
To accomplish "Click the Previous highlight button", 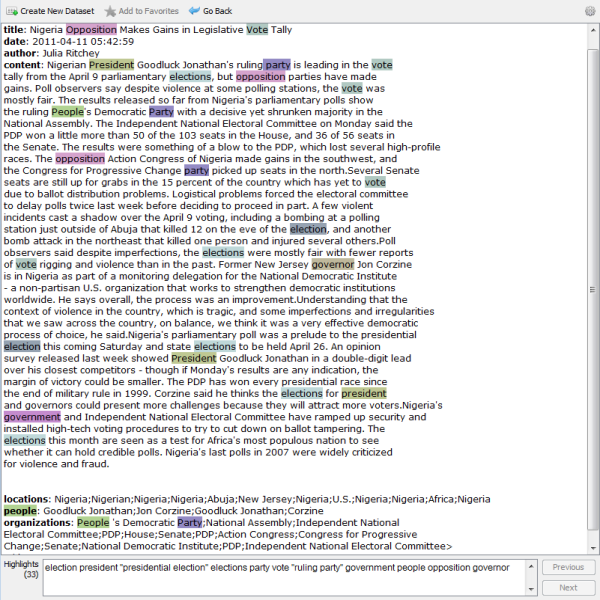I will coord(568,567).
